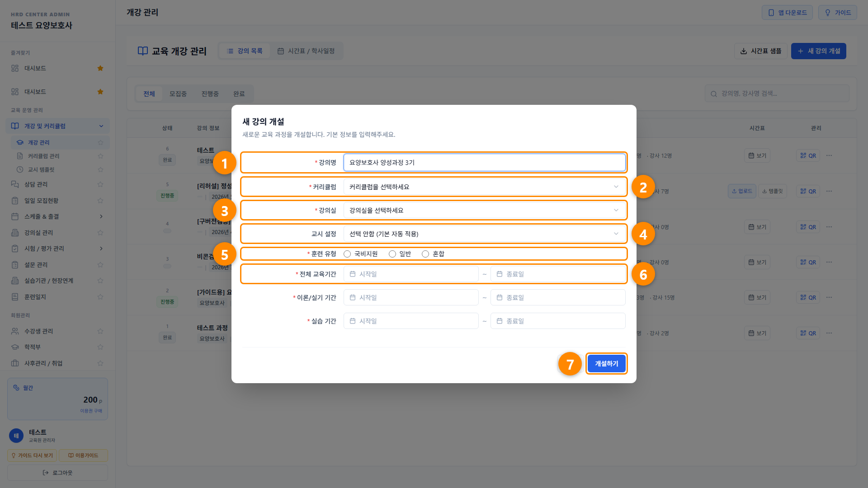Screen dimensions: 868x488
Task: Toggle favorite star for 강의실 관리
Action: [x=100, y=233]
